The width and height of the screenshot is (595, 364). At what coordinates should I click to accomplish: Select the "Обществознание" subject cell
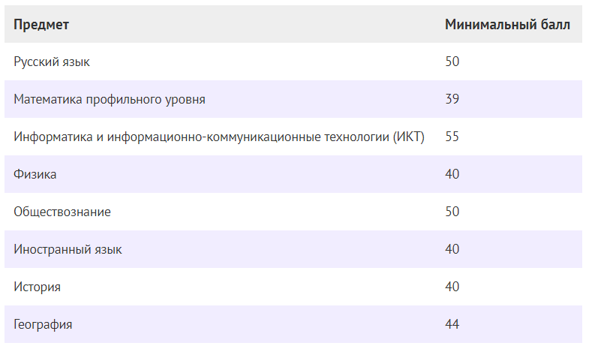pyautogui.click(x=62, y=212)
